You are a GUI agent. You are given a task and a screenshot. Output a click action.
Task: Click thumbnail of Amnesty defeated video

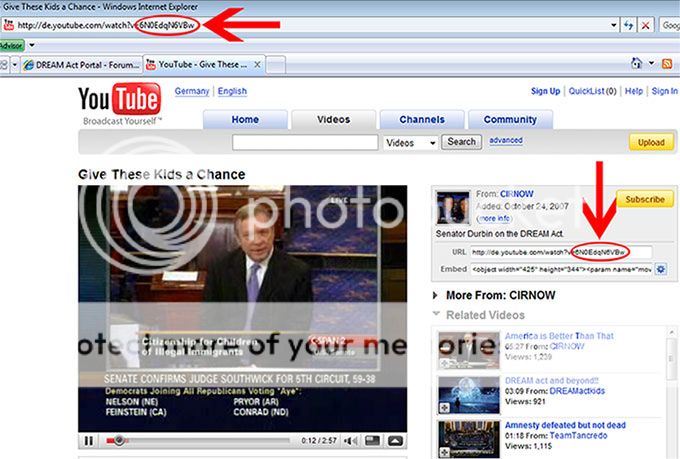point(469,439)
